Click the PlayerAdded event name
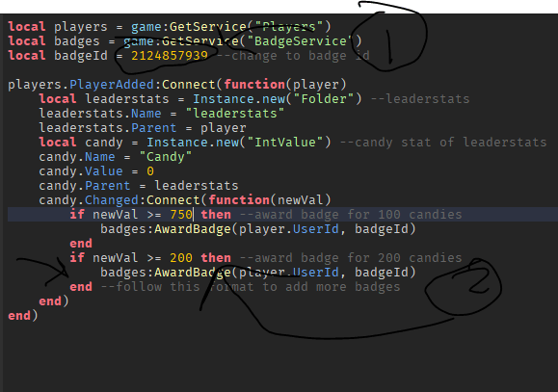The image size is (558, 392). coord(112,85)
